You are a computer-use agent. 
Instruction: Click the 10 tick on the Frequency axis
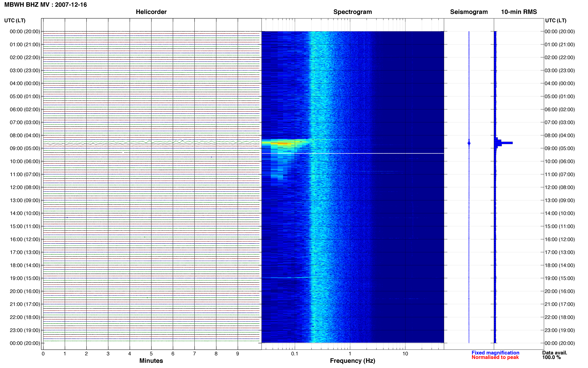click(405, 354)
